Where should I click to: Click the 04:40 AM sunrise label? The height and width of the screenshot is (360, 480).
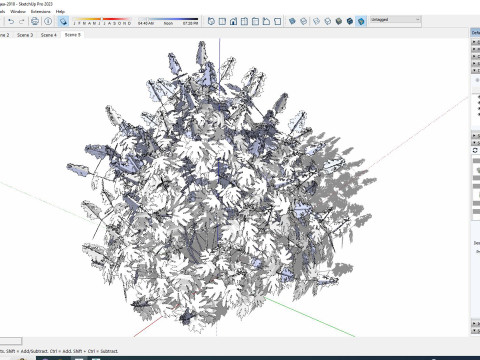(146, 24)
